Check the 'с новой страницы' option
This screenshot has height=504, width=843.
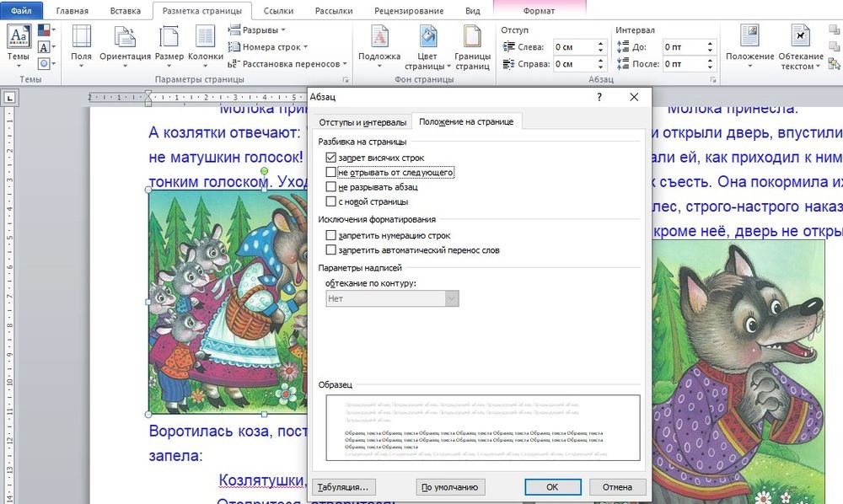[330, 201]
